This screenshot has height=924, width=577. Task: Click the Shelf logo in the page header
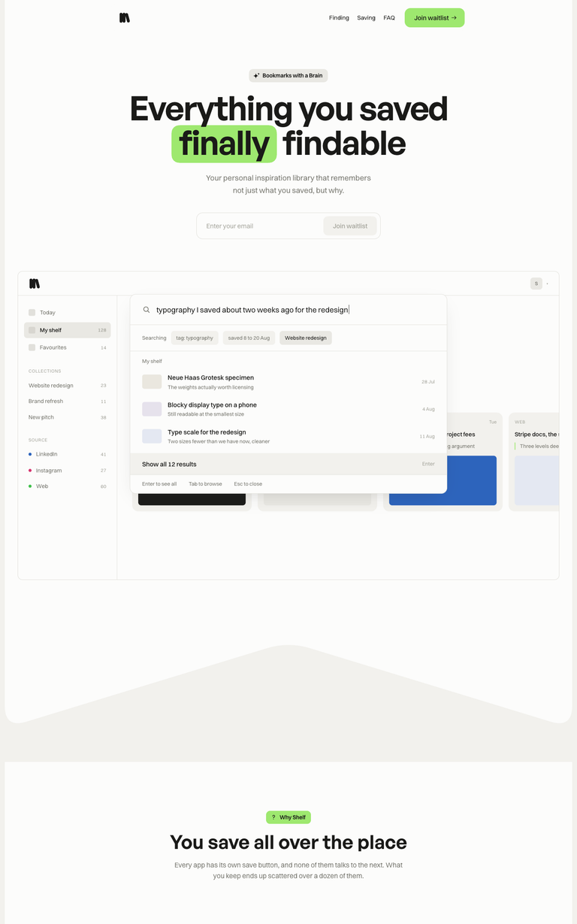point(125,17)
